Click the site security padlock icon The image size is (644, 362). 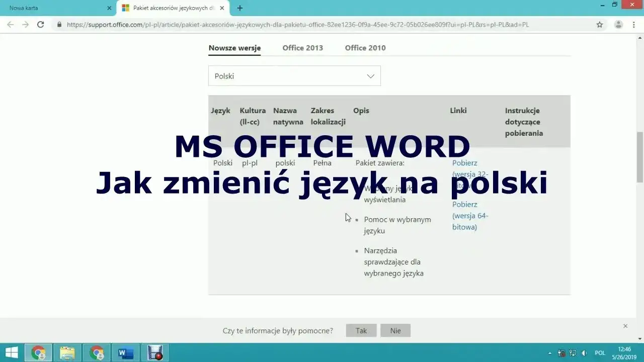(x=59, y=24)
